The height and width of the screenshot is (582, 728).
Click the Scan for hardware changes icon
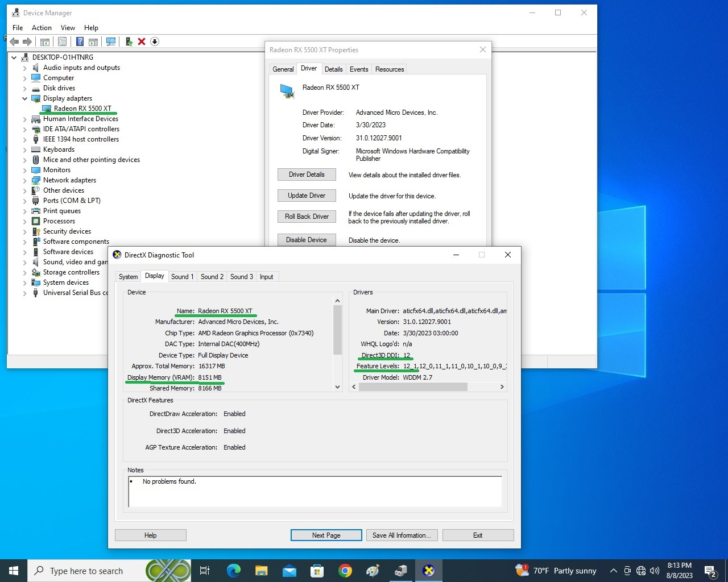point(111,41)
